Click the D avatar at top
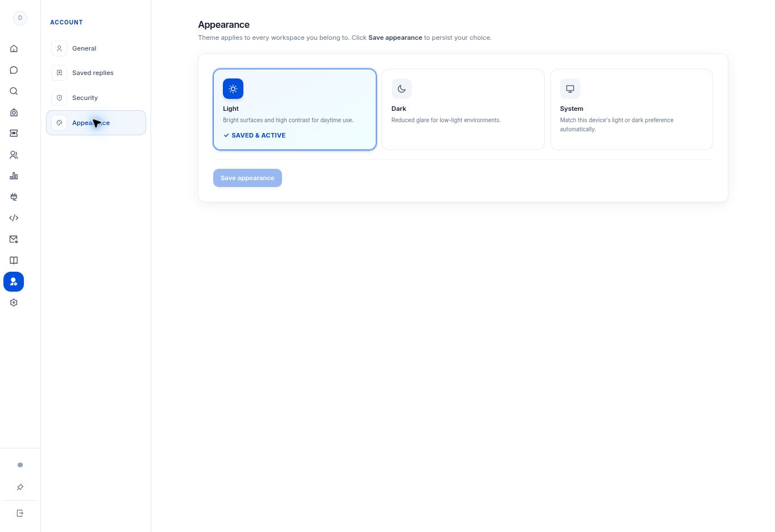Screen dimensions: 775x532 (x=20, y=18)
